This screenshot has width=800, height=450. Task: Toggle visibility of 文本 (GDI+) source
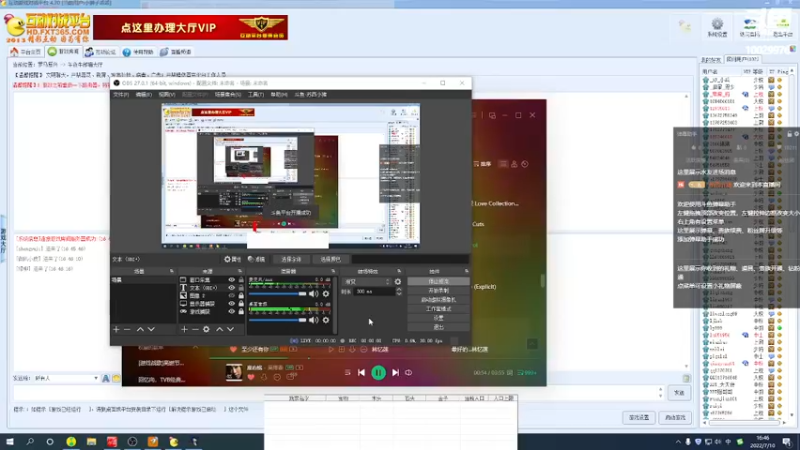(232, 288)
